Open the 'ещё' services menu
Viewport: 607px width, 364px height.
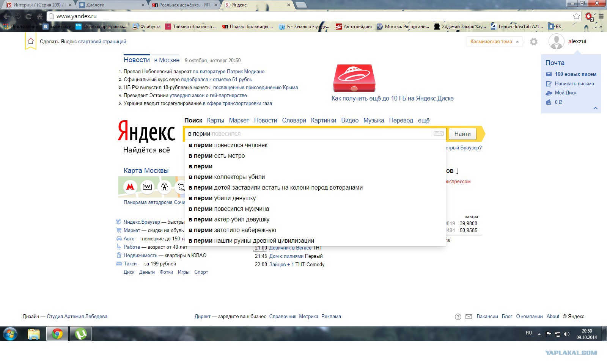[424, 120]
